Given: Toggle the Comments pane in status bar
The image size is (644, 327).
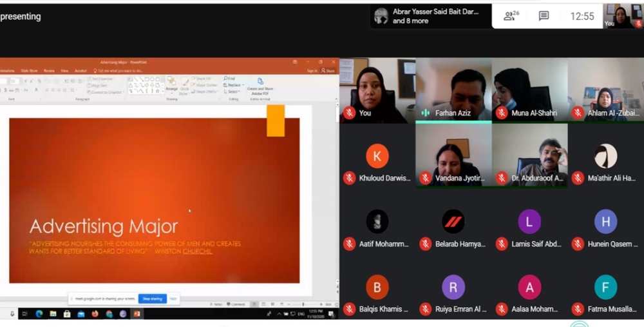Looking at the screenshot, I should (x=236, y=304).
